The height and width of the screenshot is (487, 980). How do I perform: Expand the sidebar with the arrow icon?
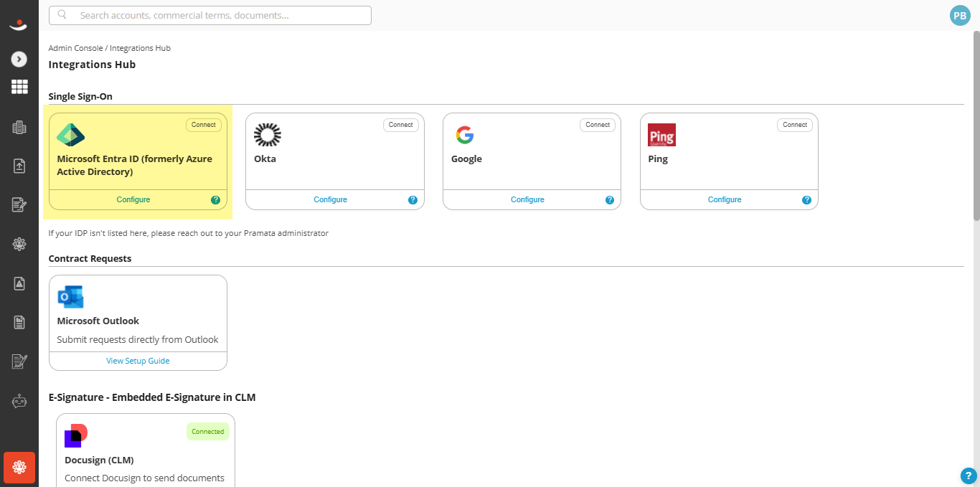click(19, 60)
